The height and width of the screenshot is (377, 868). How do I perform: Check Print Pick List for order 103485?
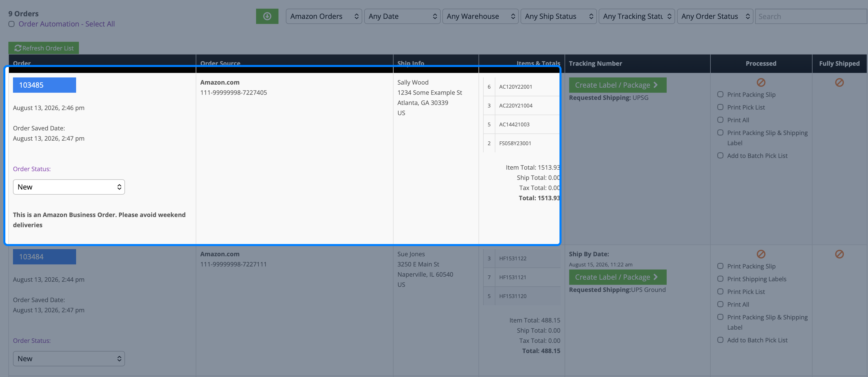[720, 107]
